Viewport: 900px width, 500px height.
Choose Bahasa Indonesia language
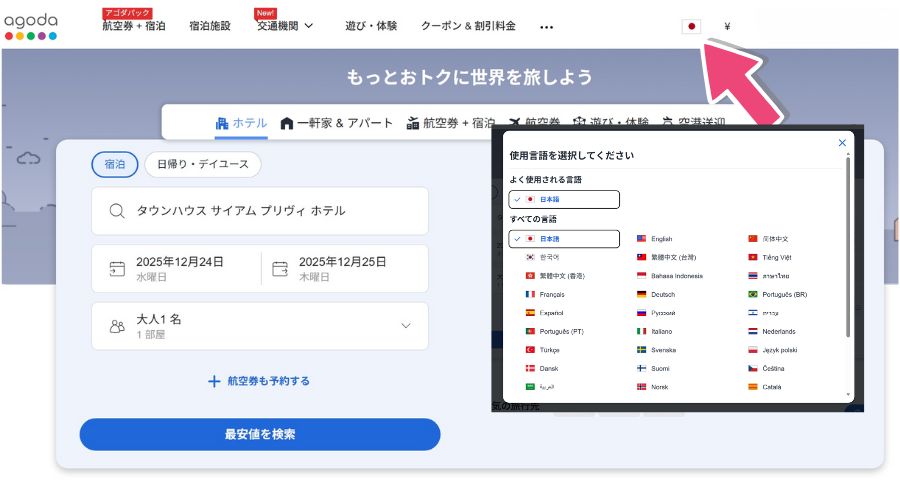coord(670,276)
